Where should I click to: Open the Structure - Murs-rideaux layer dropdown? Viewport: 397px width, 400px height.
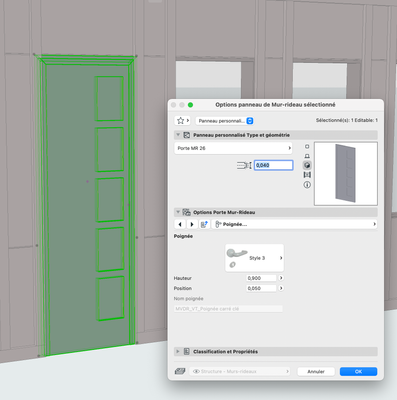coord(240,371)
